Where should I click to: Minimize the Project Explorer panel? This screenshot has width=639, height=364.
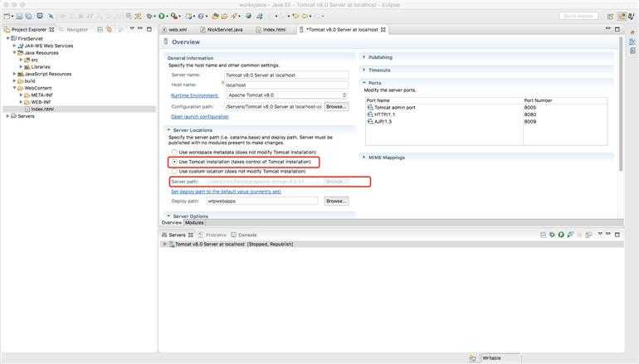140,29
